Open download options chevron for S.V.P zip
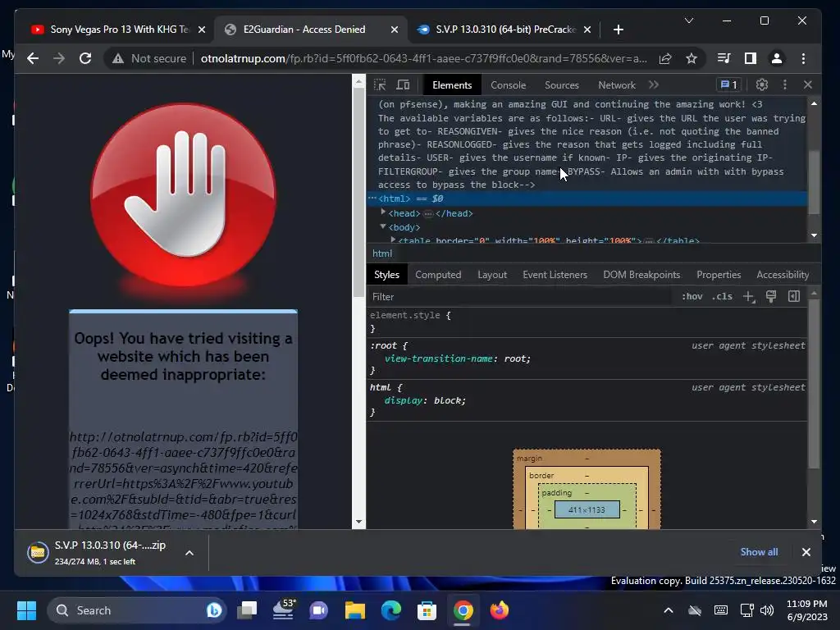Viewport: 840px width, 630px height. 189,553
